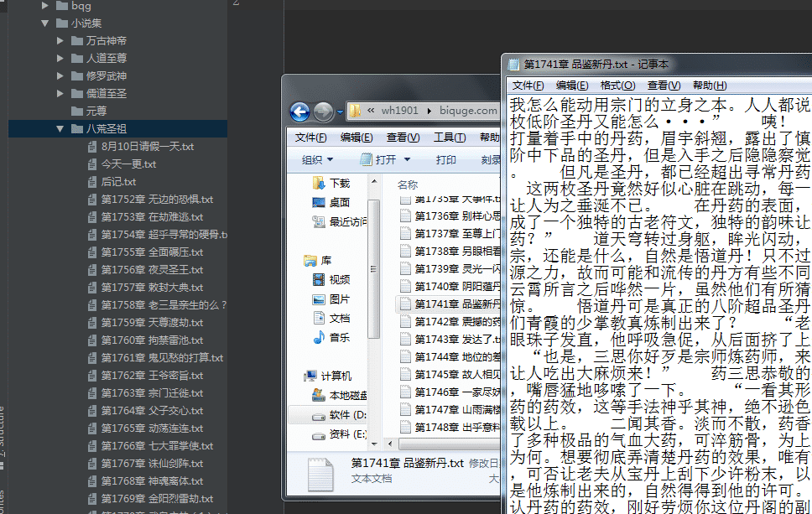Select file 第1756章 夜灵圣王.txt
Viewport: 812px width, 514px height.
(x=152, y=270)
